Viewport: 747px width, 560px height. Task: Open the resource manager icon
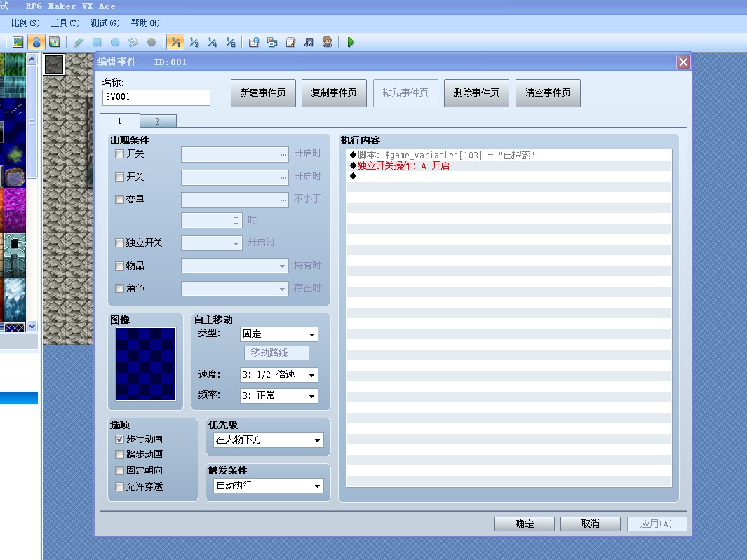[x=272, y=42]
